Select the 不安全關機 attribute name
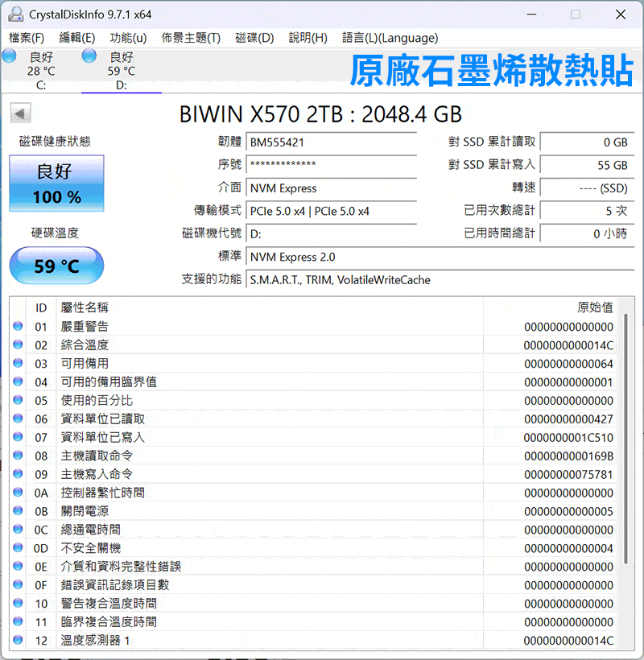 point(90,548)
